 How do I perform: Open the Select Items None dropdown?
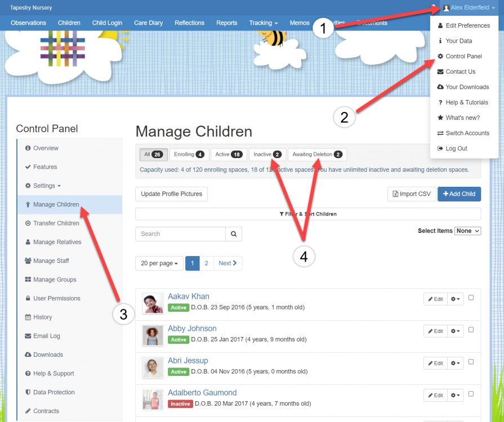[x=468, y=231]
